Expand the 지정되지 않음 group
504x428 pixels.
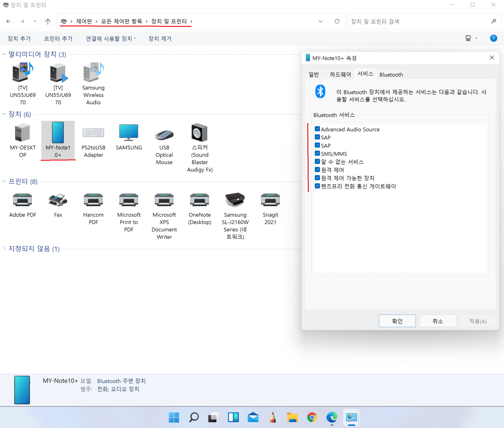pos(4,249)
